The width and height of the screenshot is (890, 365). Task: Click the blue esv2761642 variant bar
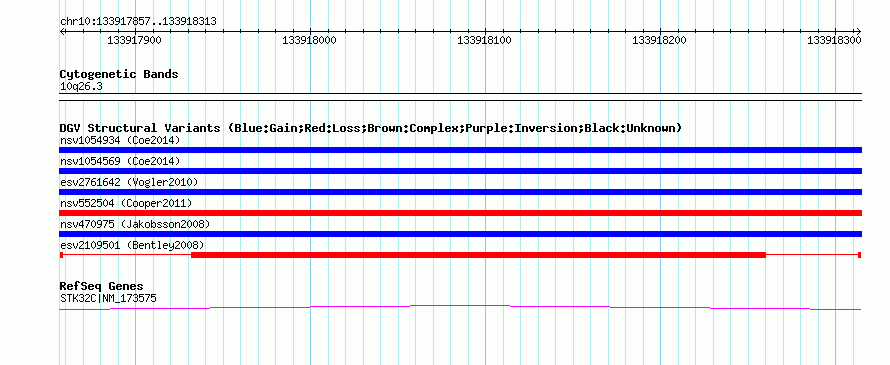point(460,192)
